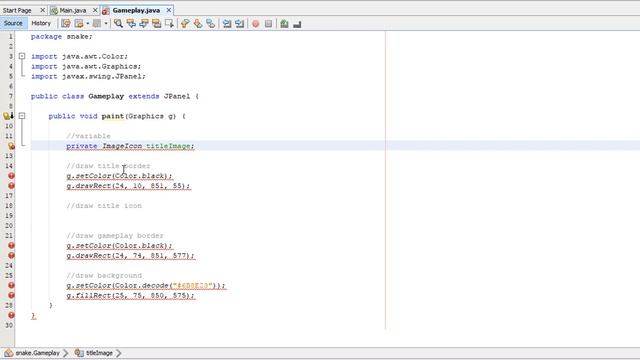This screenshot has width=640, height=360.
Task: Open the Main.java tab
Action: click(x=72, y=10)
